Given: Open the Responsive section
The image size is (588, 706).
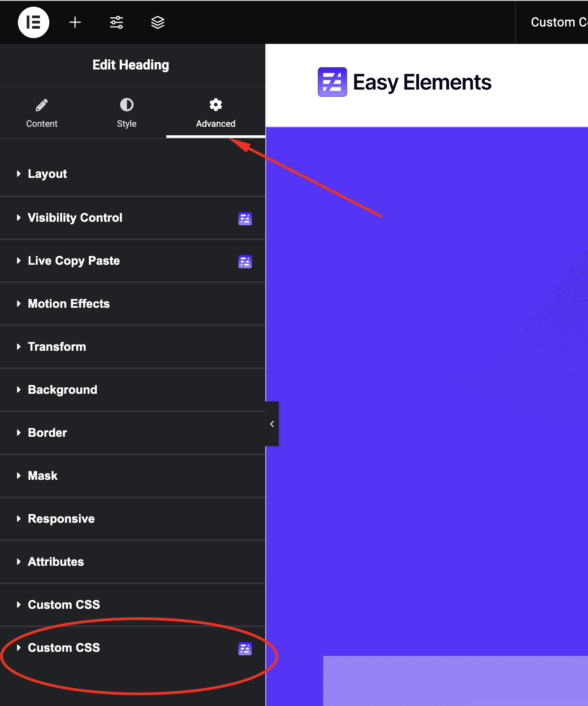Looking at the screenshot, I should [x=61, y=519].
